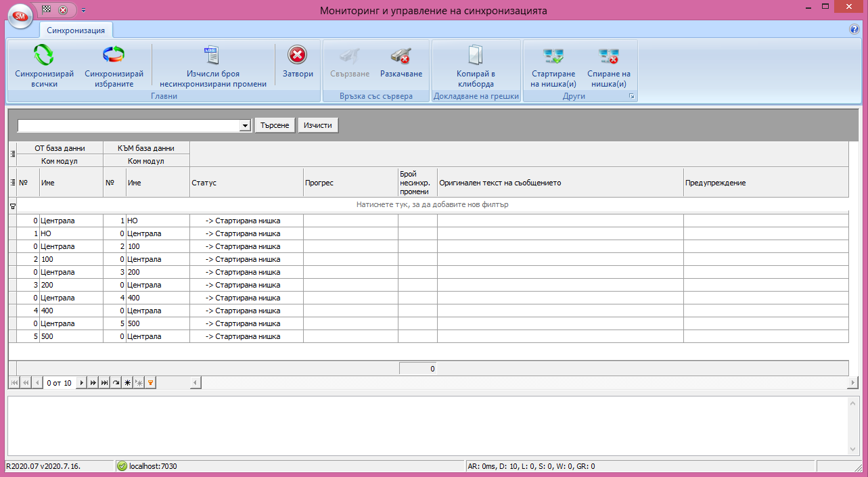Run Синхронизирай избраните
This screenshot has height=477, width=868.
[x=114, y=66]
